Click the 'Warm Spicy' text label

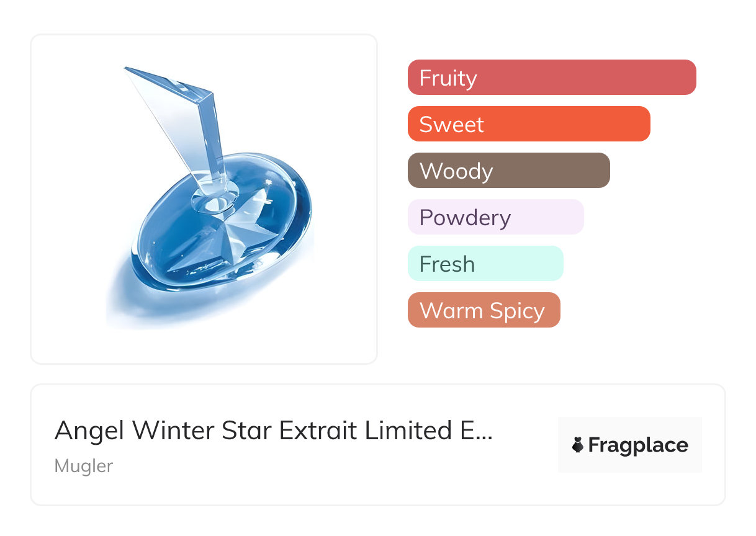(x=482, y=311)
